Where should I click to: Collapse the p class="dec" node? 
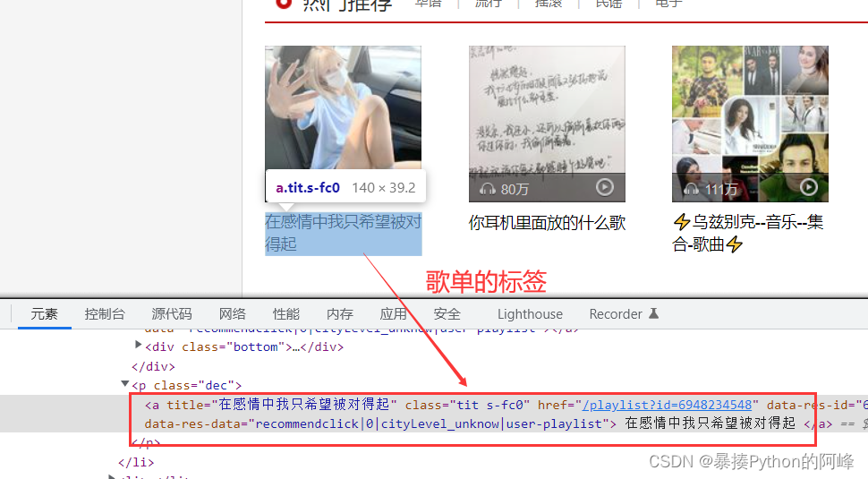[124, 383]
